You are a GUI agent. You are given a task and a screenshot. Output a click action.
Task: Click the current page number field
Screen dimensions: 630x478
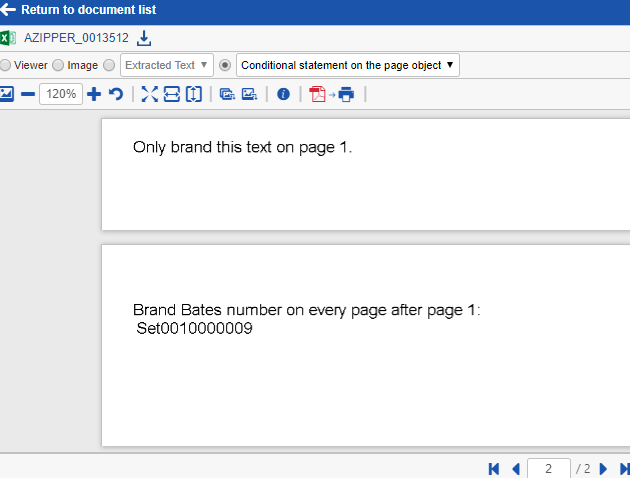tap(548, 468)
